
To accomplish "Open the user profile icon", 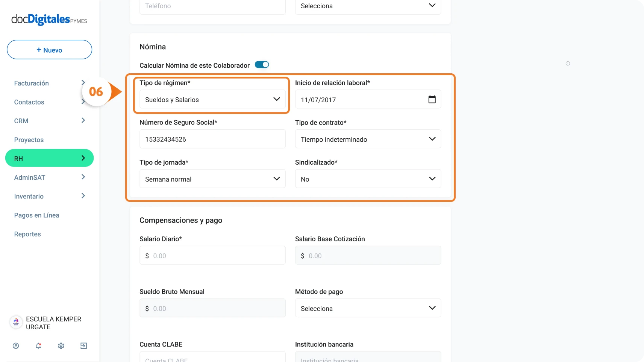I will [x=16, y=346].
